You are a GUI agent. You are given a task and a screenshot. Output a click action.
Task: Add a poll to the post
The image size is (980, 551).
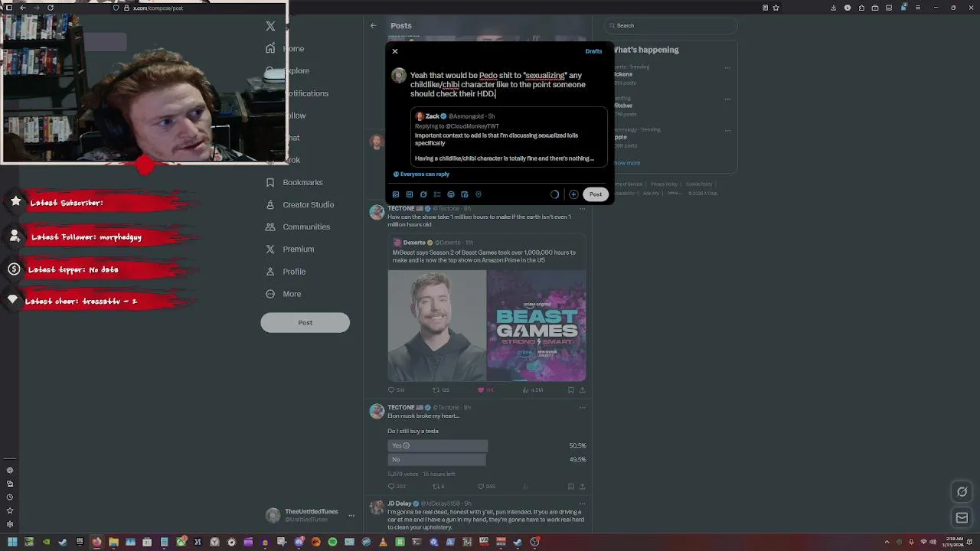[x=437, y=194]
